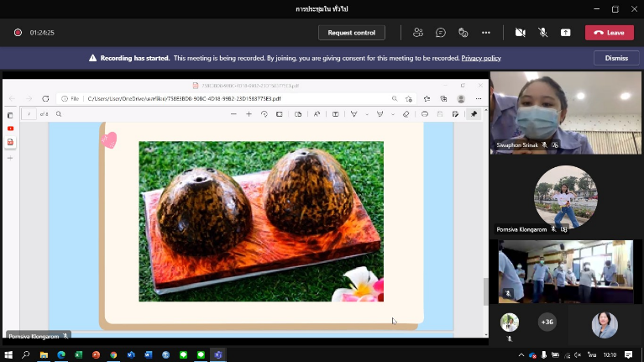This screenshot has height=362, width=644.
Task: Turn on the camera in Teams
Action: (520, 33)
